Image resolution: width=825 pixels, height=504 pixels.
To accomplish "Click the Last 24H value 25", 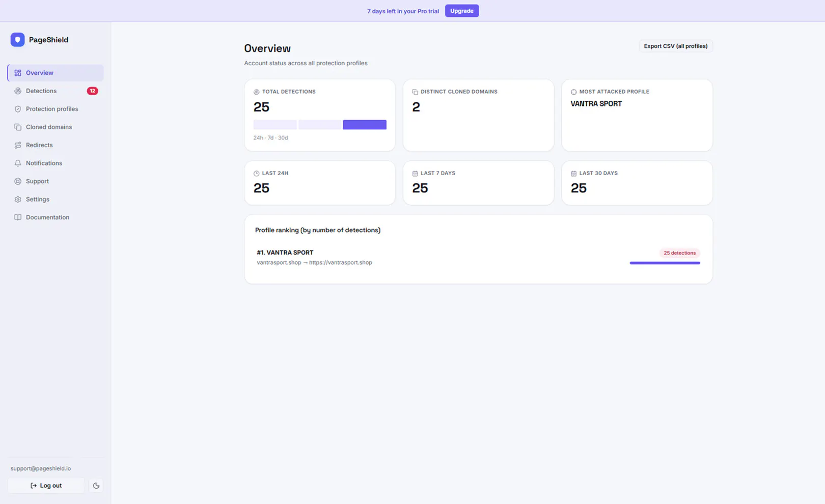I will tap(261, 188).
